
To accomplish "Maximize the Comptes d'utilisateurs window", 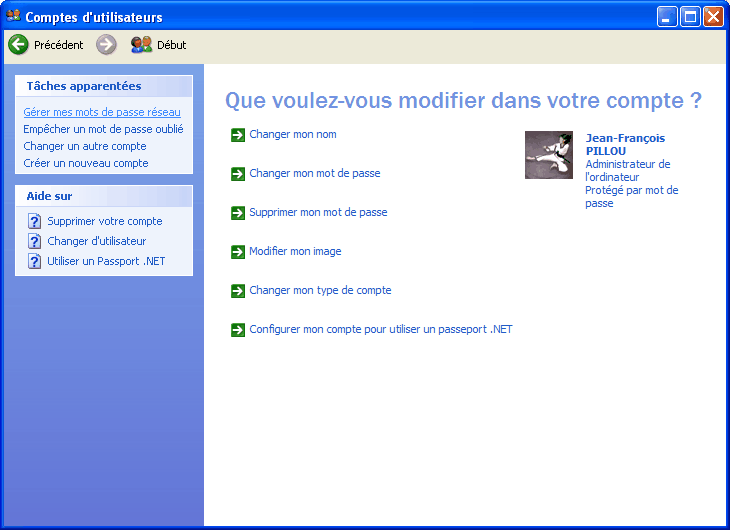I will 690,17.
